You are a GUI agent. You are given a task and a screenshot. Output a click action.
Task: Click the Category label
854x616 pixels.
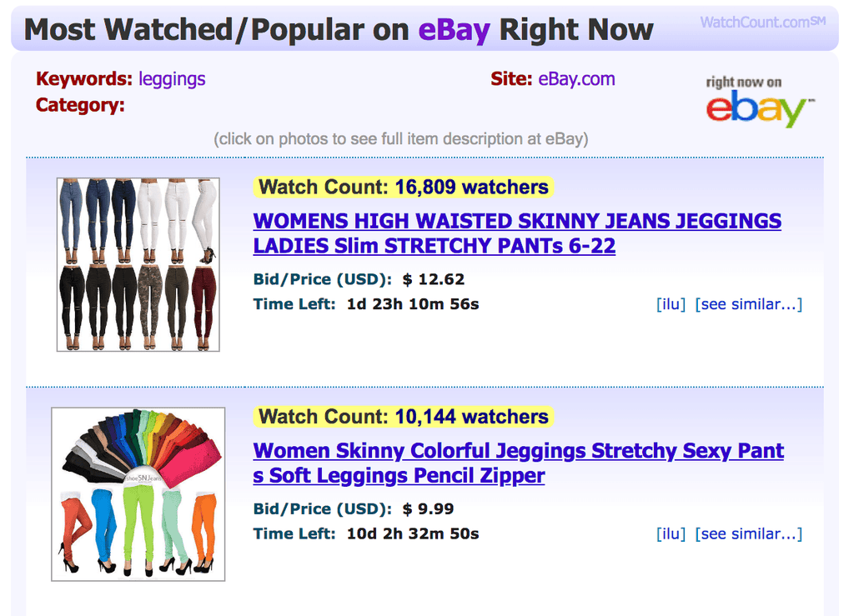[80, 105]
